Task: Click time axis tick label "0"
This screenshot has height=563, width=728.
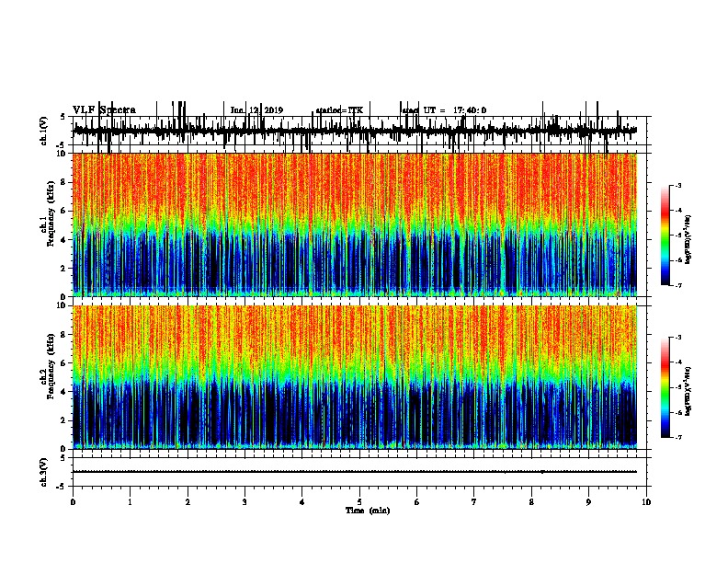Action: click(x=73, y=502)
